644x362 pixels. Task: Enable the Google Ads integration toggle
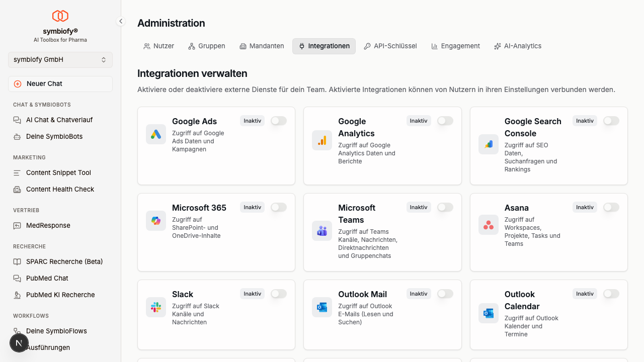[279, 121]
